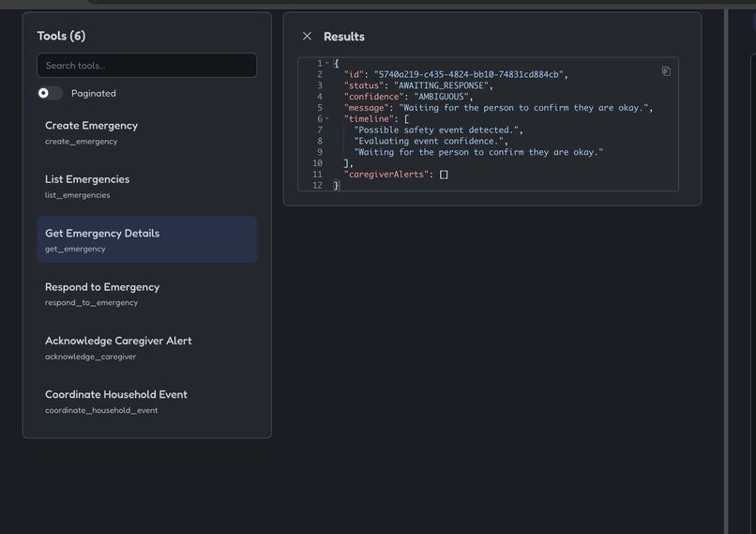756x534 pixels.
Task: Click the vertical scrollbar beside the Results panel
Action: point(726,270)
